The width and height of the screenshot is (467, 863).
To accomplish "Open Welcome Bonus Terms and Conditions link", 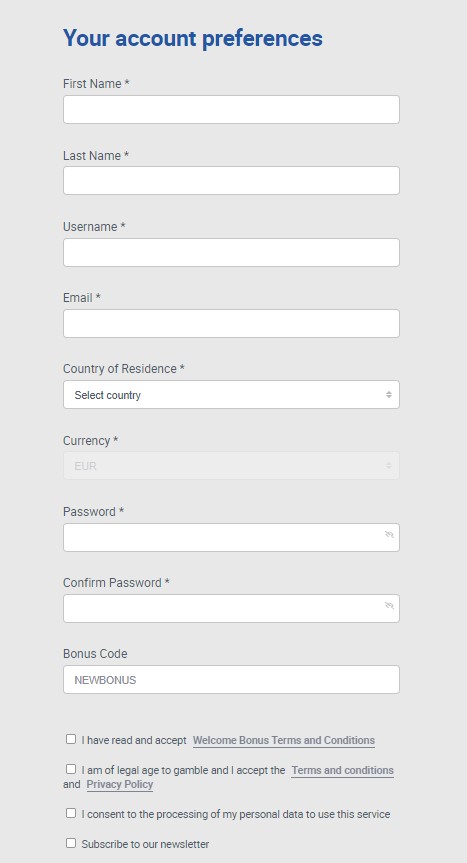I will [284, 740].
